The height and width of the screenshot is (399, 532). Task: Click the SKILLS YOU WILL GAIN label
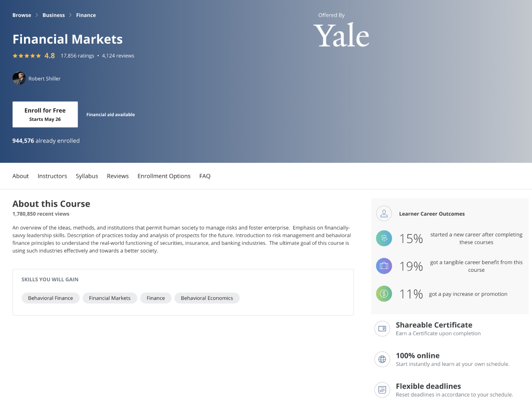pos(50,280)
